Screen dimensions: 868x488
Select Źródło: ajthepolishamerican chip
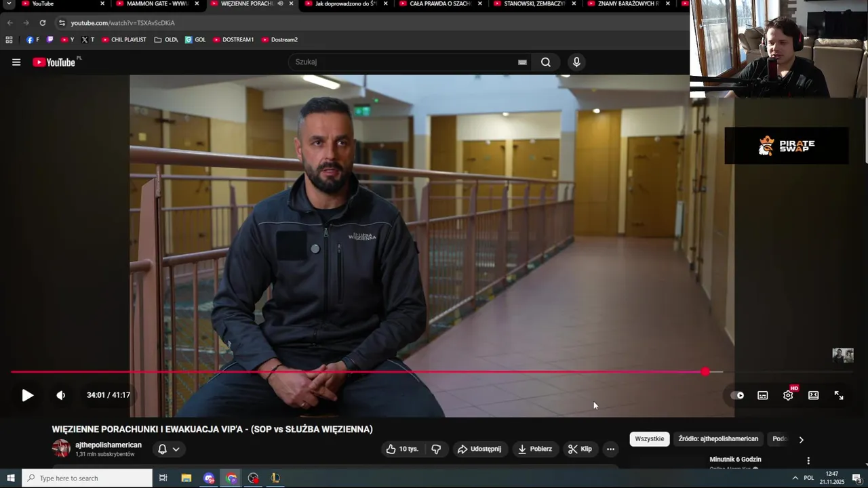click(x=718, y=439)
